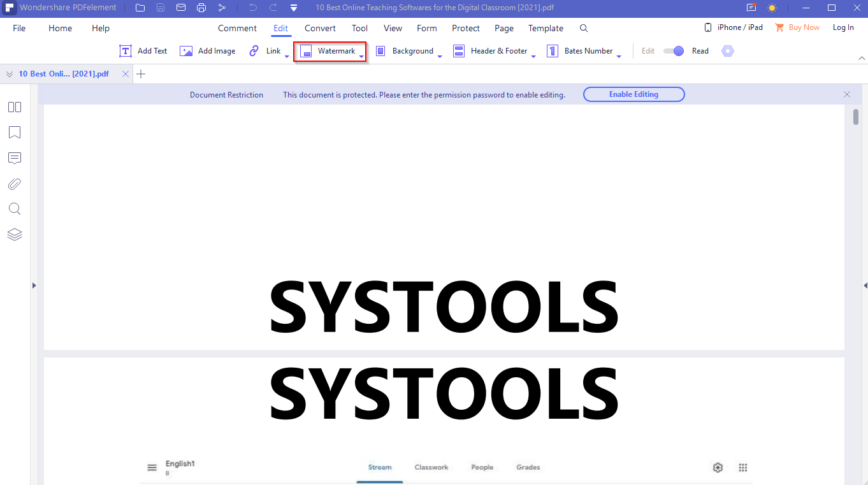
Task: Switch to the Comment tab
Action: click(x=237, y=28)
